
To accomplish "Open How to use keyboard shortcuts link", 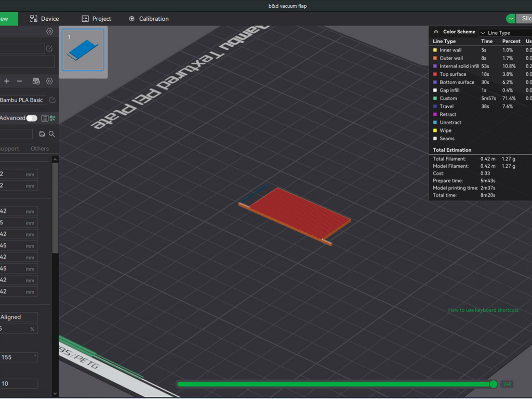I will click(x=483, y=310).
